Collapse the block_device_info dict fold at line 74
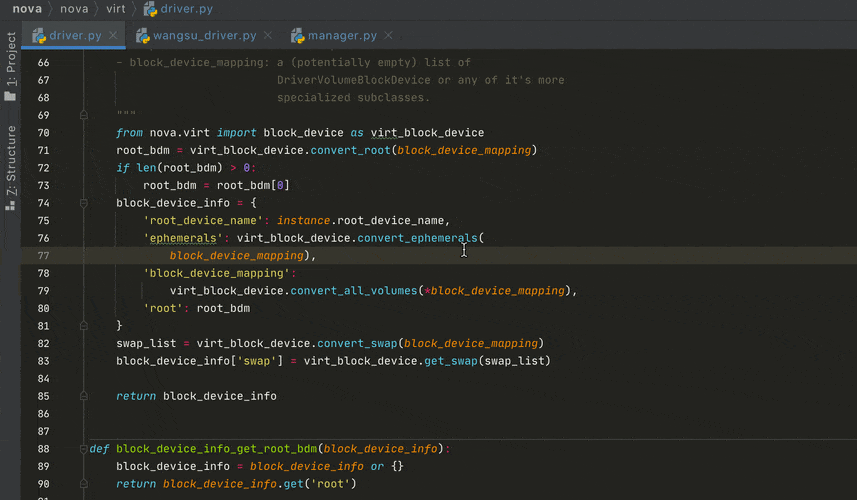This screenshot has height=500, width=857. click(x=85, y=203)
